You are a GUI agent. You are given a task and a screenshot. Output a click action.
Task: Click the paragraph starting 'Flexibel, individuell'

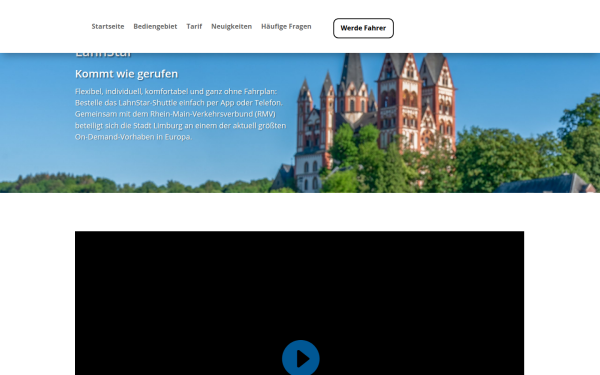180,114
